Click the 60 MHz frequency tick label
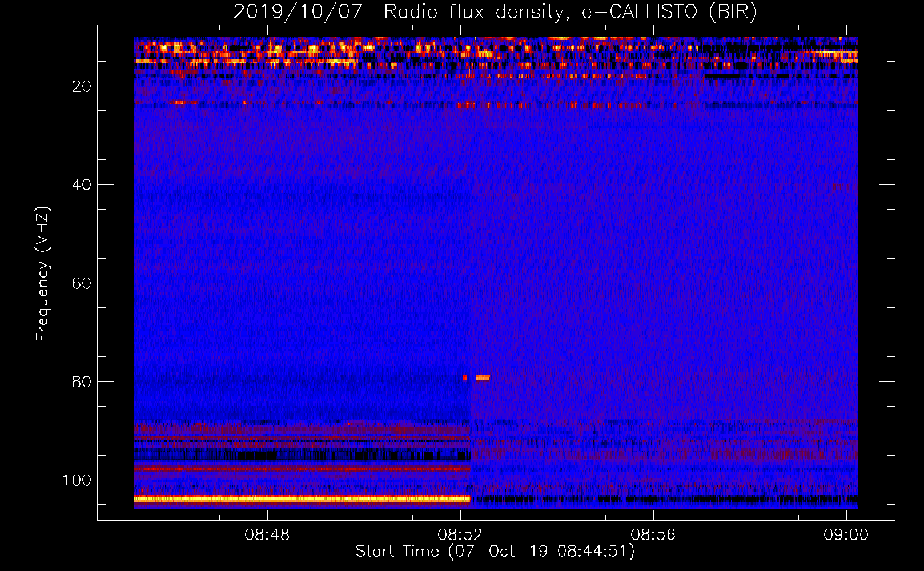 [x=82, y=283]
